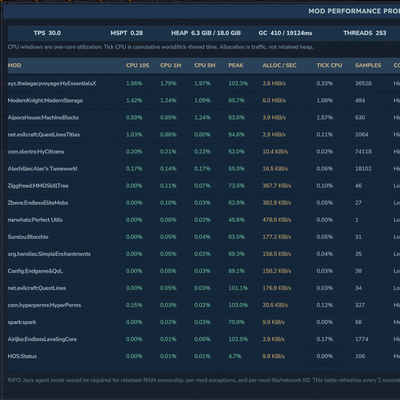Sort by the ALLOC / SEC column header

pyautogui.click(x=279, y=65)
